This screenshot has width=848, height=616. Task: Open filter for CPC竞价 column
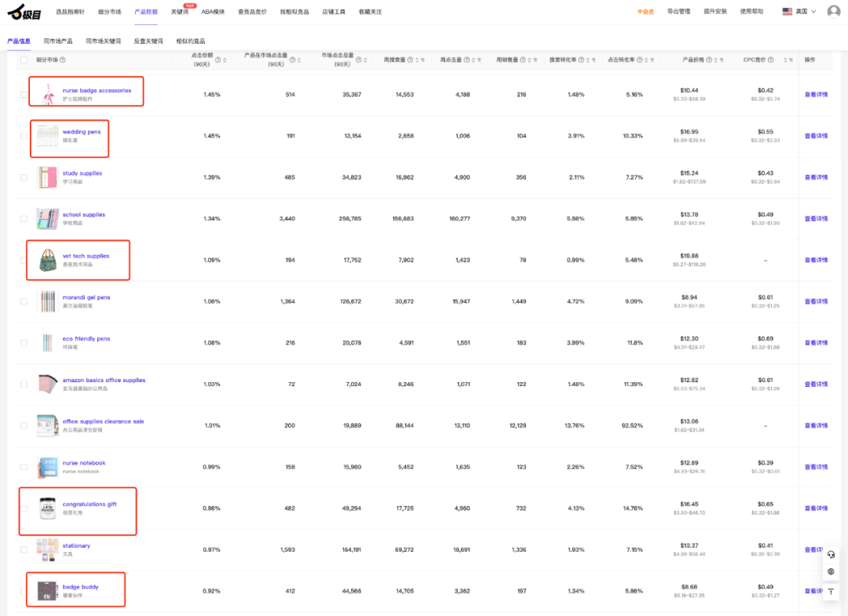point(791,60)
